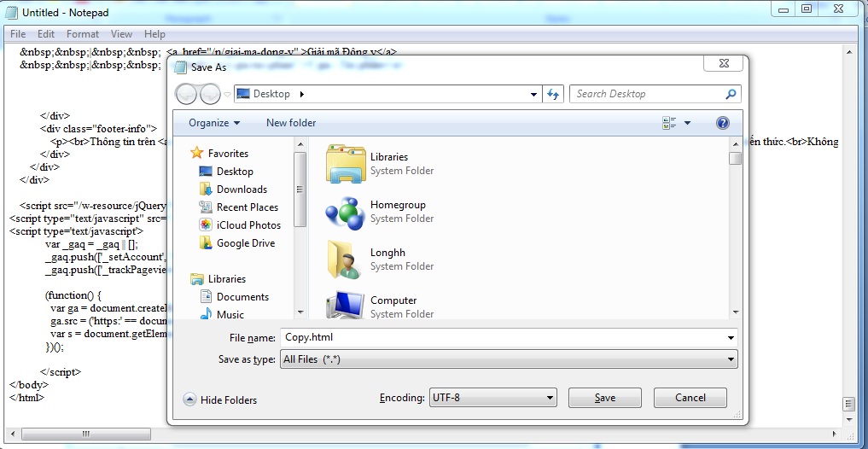This screenshot has height=449, width=868.
Task: Open the Edit menu in Notepad
Action: [x=46, y=34]
